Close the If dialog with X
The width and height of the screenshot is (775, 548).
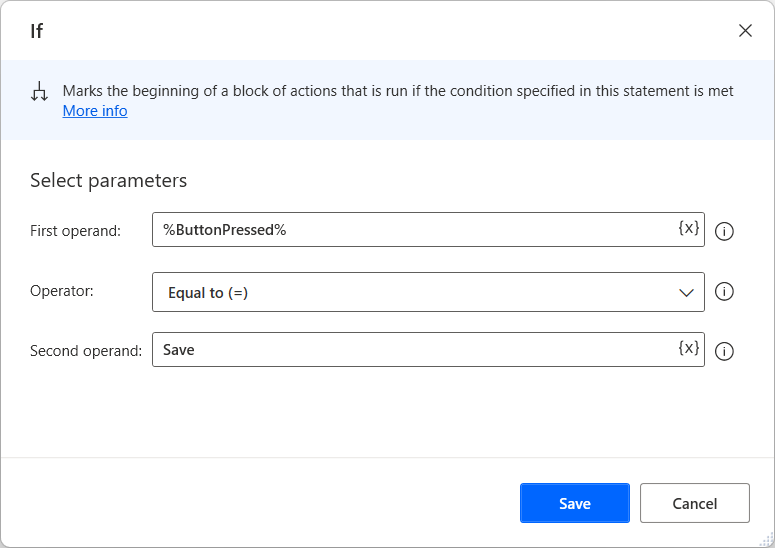tap(745, 30)
